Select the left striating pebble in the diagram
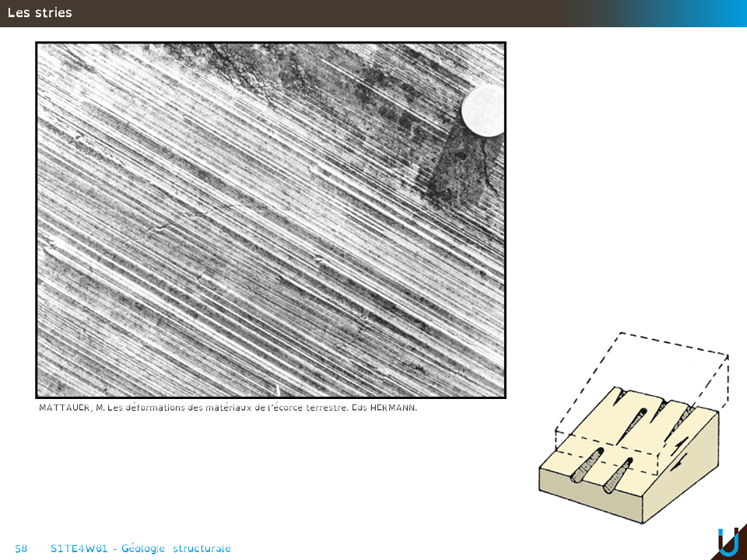 [586, 465]
